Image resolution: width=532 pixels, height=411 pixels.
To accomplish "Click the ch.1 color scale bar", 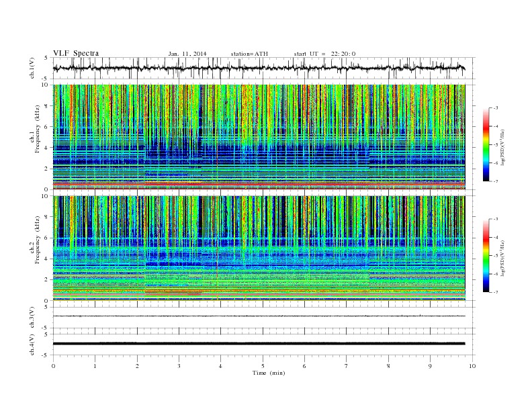I will [486, 145].
